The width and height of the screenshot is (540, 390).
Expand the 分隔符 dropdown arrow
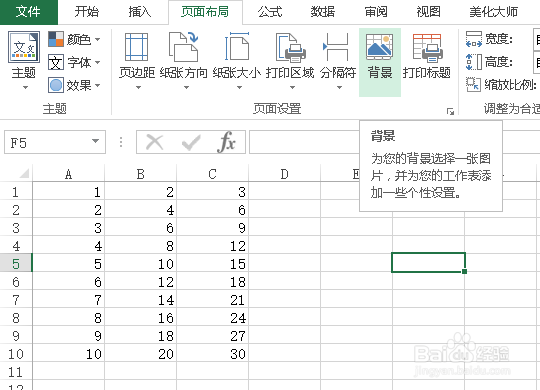pyautogui.click(x=339, y=88)
